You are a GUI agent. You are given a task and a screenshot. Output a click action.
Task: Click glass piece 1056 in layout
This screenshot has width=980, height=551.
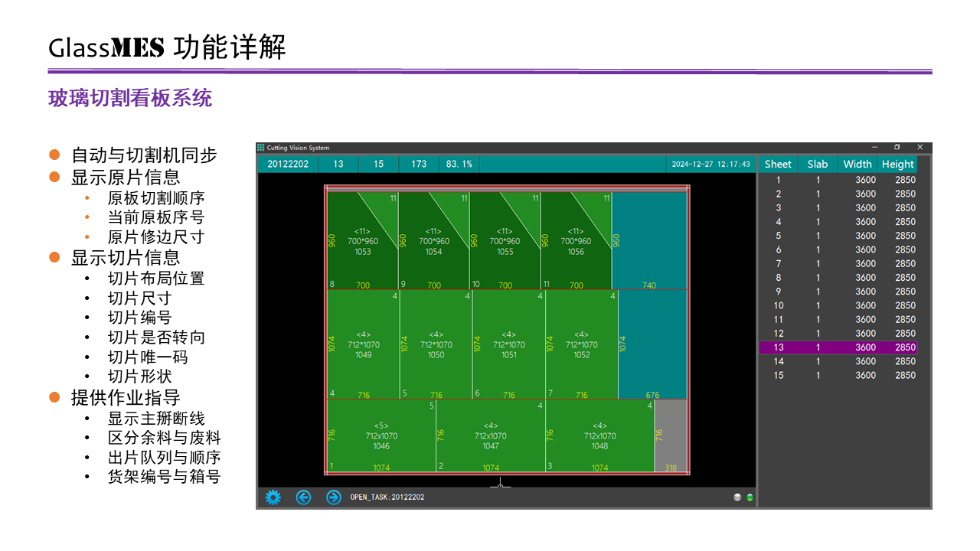tap(576, 240)
